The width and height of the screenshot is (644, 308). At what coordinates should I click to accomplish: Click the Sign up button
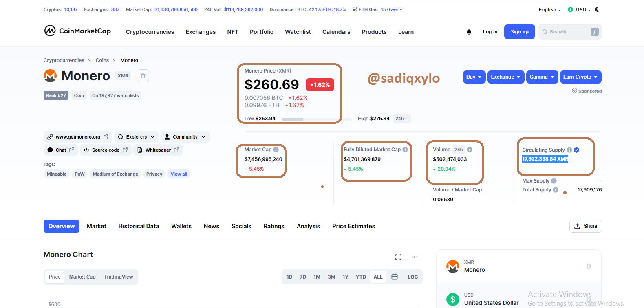[520, 32]
